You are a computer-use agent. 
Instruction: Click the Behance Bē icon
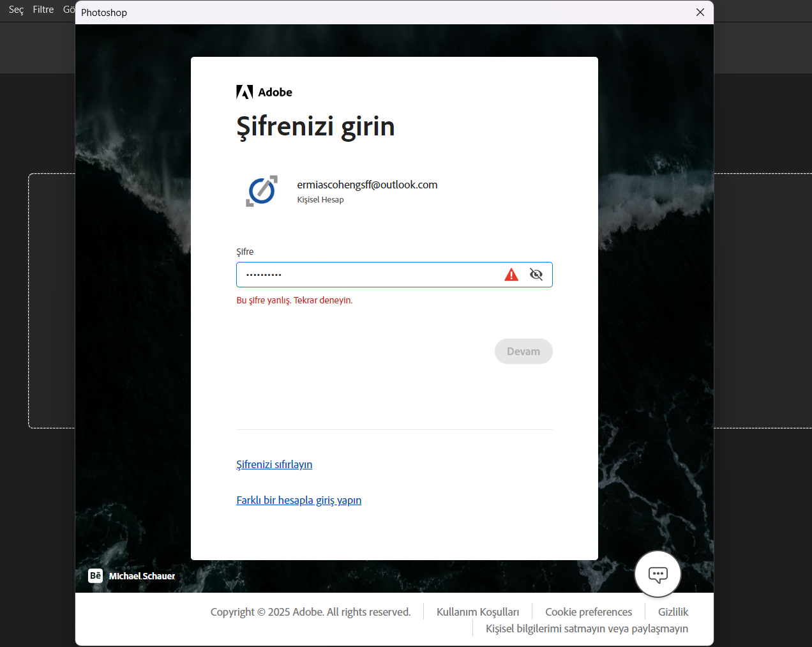click(x=95, y=575)
